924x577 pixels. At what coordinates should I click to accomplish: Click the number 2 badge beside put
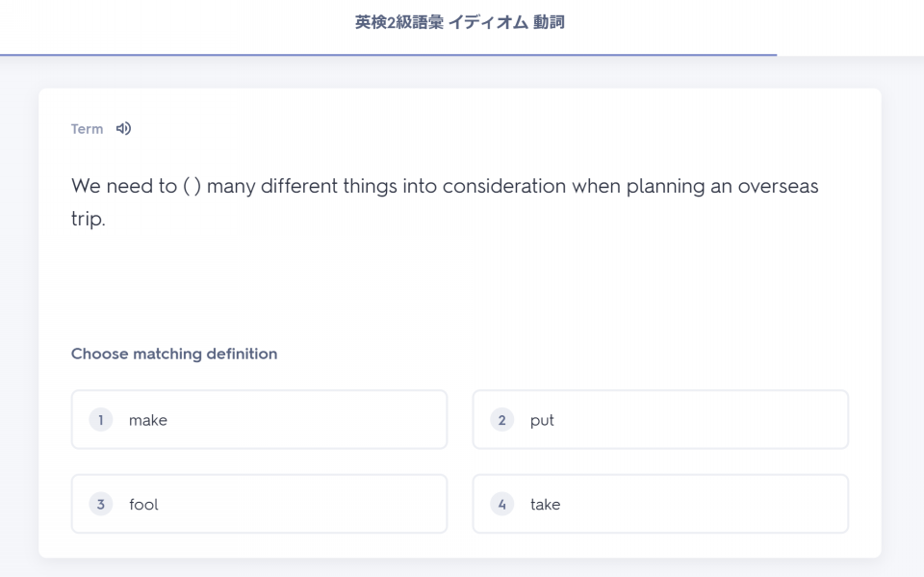[502, 420]
